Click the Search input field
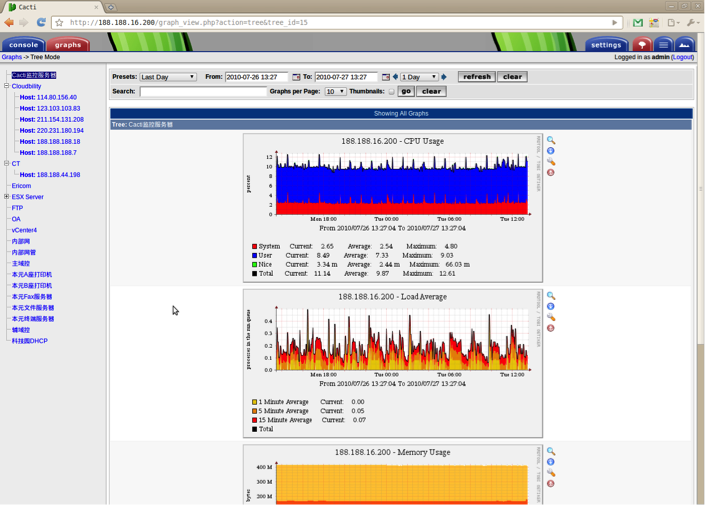Viewport: 705px width, 505px height. (203, 91)
